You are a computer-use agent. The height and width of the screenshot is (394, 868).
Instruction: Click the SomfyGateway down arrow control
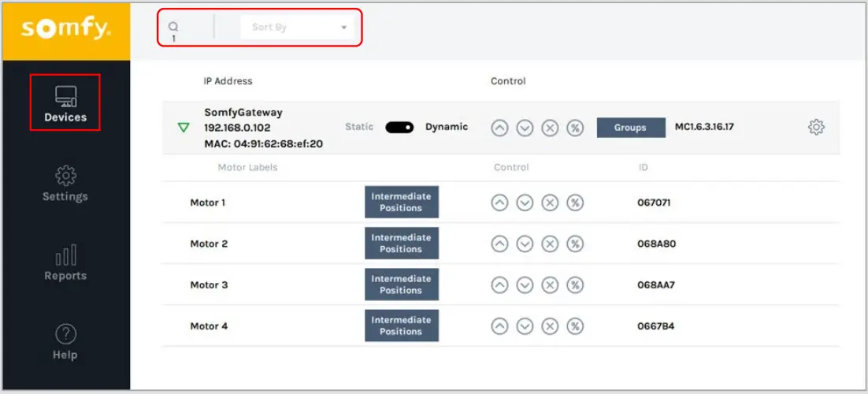(x=525, y=128)
